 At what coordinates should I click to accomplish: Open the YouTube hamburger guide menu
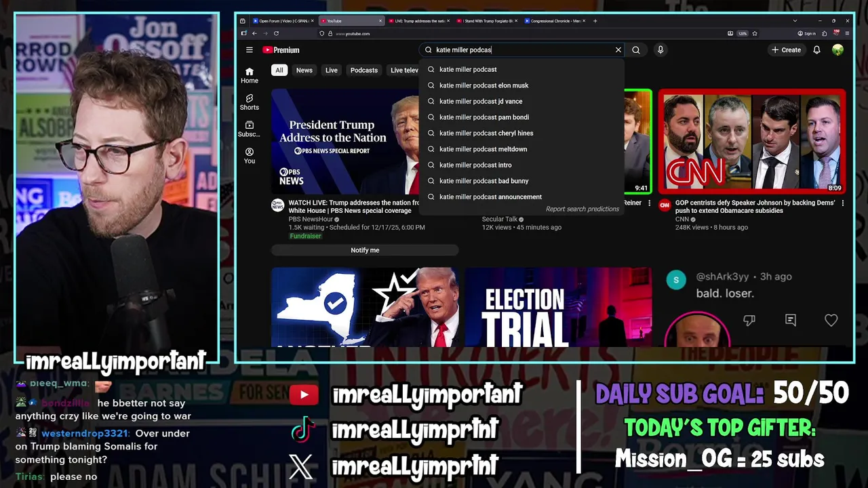coord(250,49)
